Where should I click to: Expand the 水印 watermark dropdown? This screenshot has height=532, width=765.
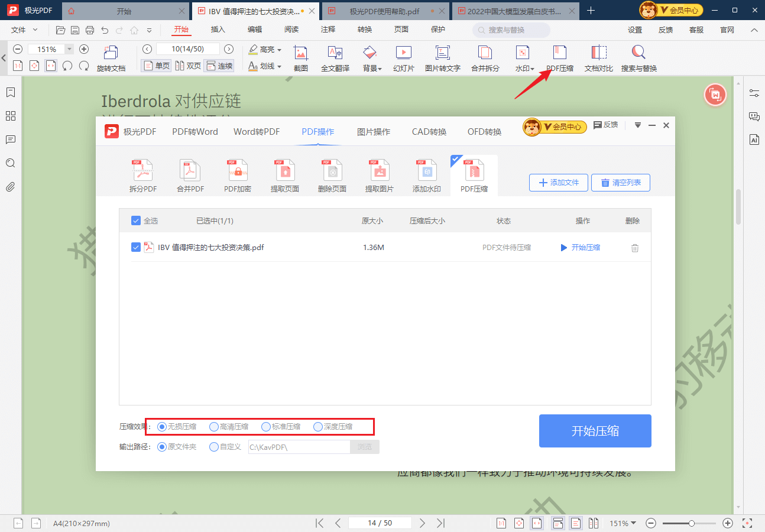click(x=532, y=69)
